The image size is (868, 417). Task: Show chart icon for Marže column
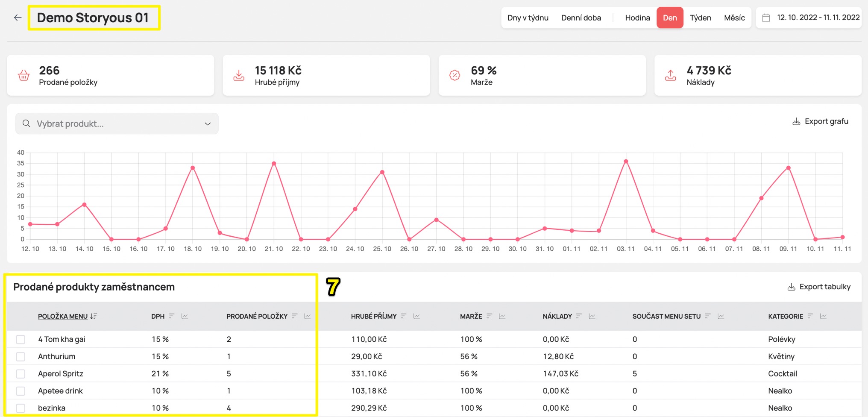tap(502, 316)
